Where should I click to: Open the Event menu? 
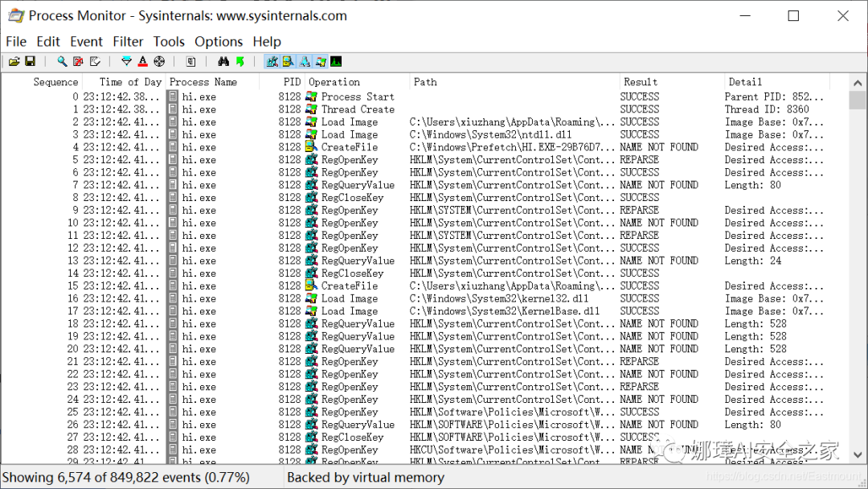click(86, 42)
